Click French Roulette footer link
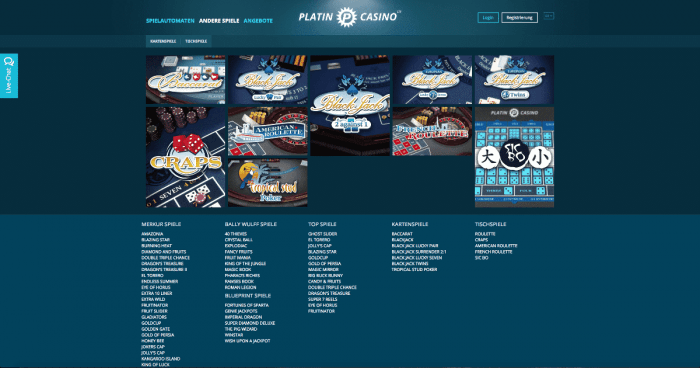This screenshot has width=700, height=368. [494, 252]
